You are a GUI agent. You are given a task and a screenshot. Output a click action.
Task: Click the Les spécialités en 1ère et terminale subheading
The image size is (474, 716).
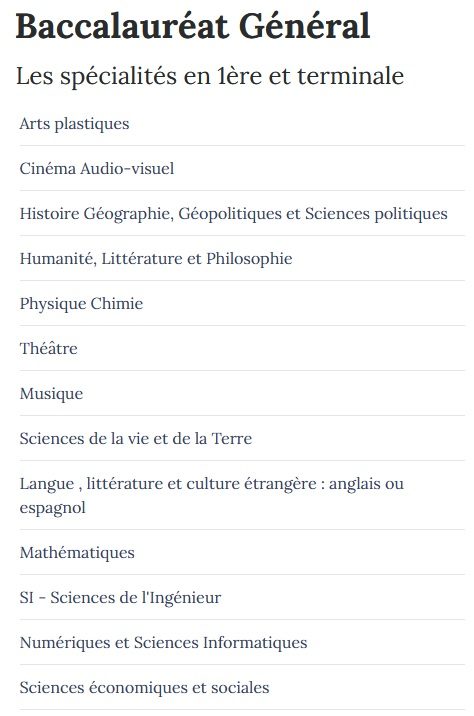pos(210,76)
